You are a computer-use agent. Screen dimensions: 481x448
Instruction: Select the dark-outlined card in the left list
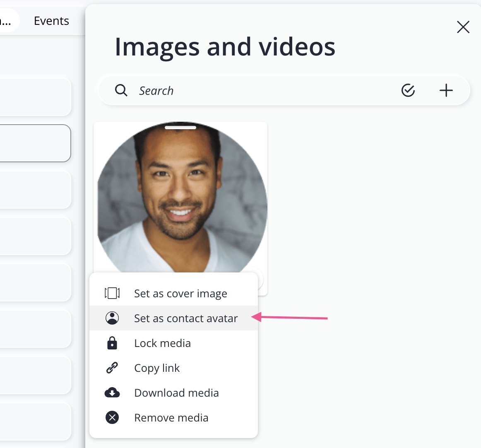(x=35, y=143)
